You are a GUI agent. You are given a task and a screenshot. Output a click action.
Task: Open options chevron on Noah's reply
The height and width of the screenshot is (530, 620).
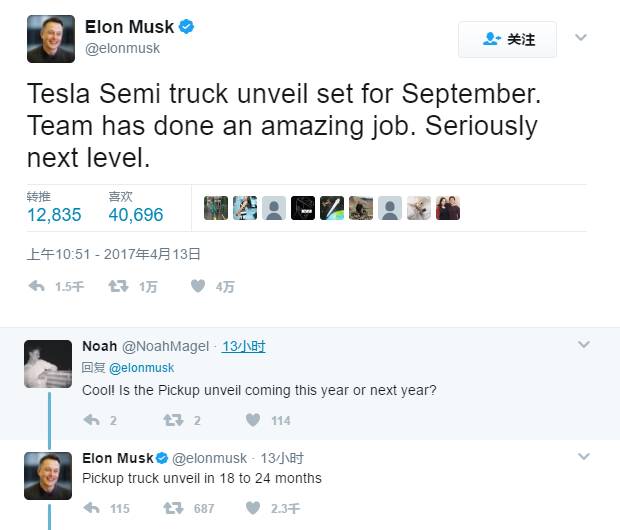(x=584, y=345)
